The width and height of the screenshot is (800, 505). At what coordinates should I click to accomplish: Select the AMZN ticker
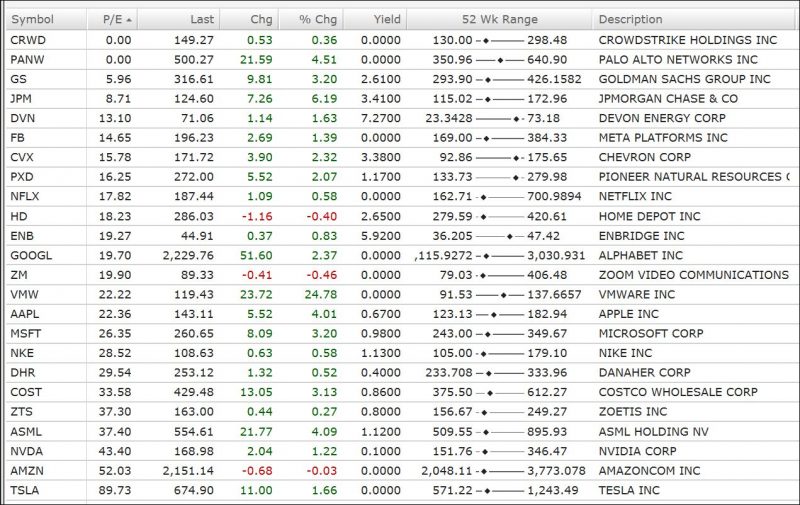click(x=27, y=470)
